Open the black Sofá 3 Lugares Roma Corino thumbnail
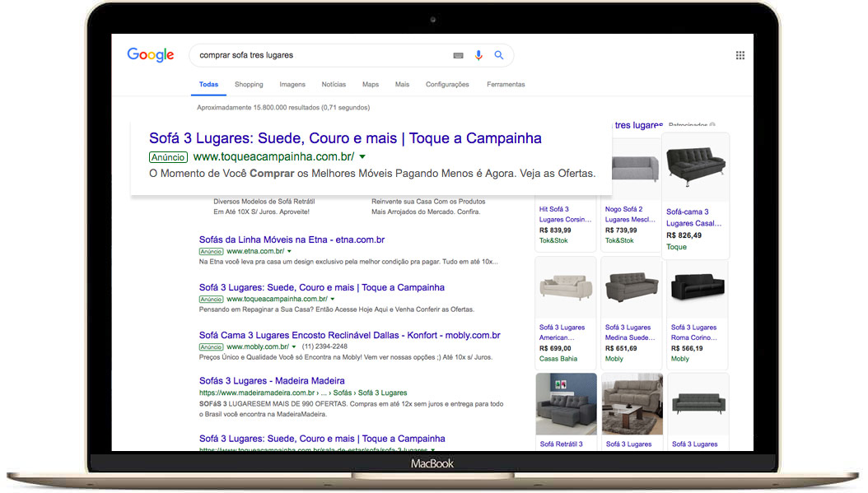868x493 pixels. (698, 287)
